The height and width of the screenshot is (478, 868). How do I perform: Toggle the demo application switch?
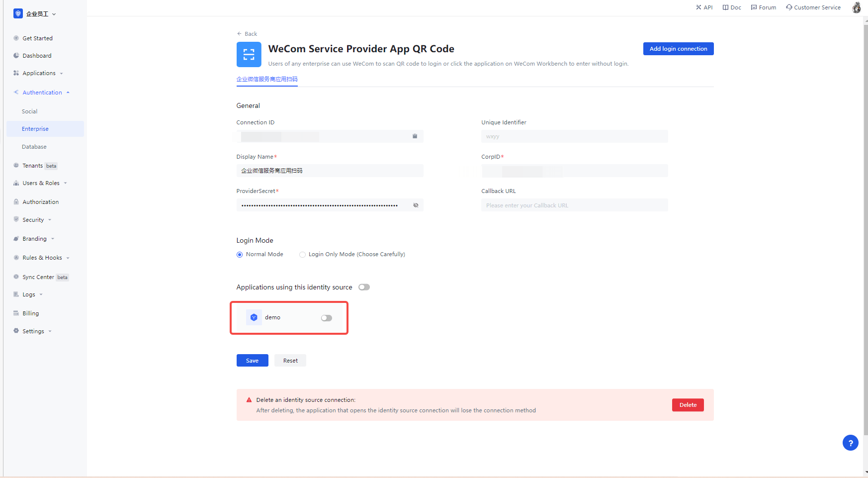[x=327, y=318]
